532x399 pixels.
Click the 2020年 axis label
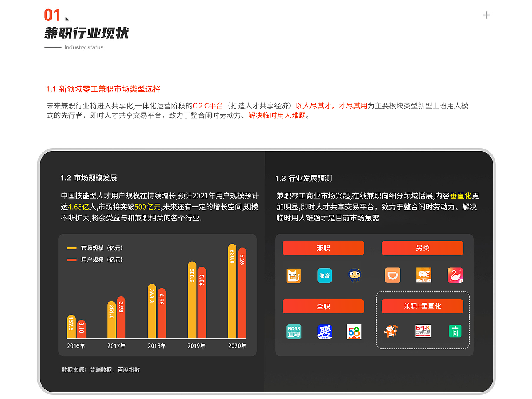point(237,346)
